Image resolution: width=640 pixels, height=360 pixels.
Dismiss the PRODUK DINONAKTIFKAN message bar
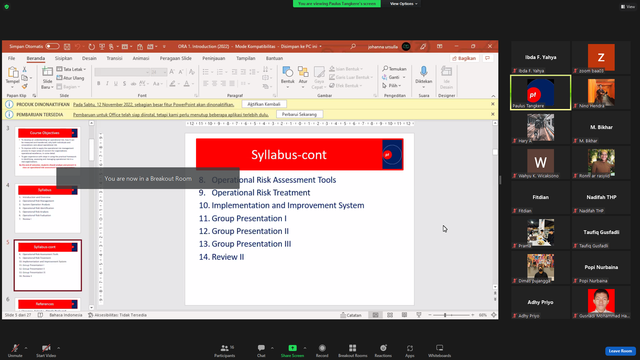click(x=493, y=104)
